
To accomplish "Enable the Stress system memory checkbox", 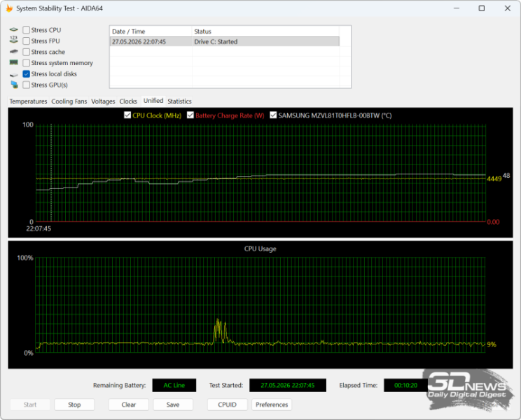I will tap(26, 63).
